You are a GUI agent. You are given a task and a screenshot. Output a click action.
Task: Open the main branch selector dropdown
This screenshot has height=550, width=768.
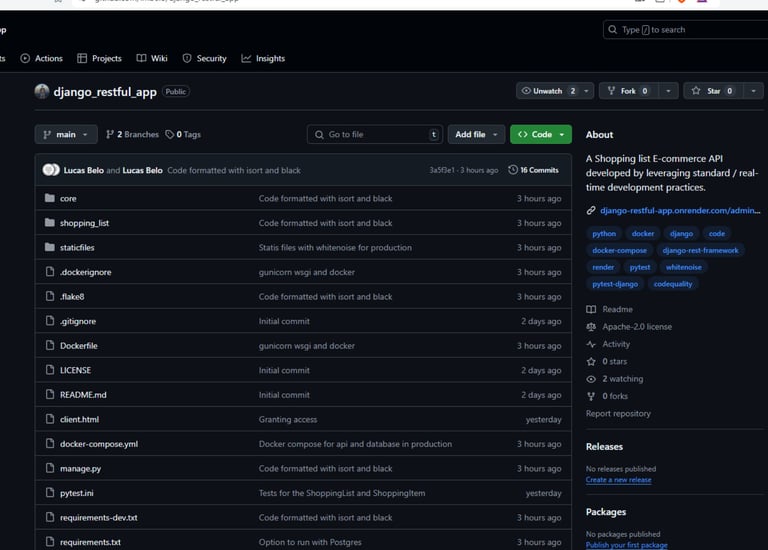tap(66, 134)
